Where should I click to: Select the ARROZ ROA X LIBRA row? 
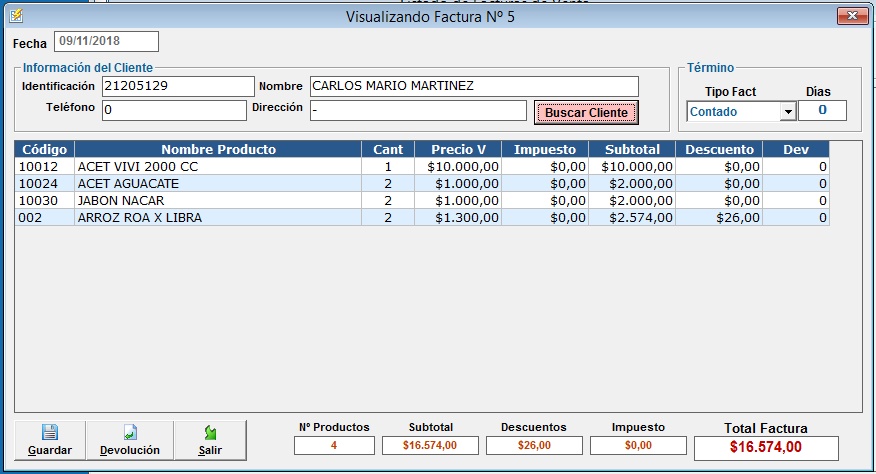click(x=218, y=217)
